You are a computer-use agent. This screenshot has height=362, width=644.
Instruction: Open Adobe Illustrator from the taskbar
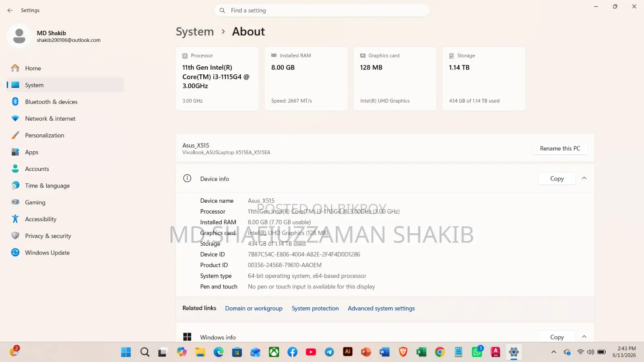click(x=348, y=352)
